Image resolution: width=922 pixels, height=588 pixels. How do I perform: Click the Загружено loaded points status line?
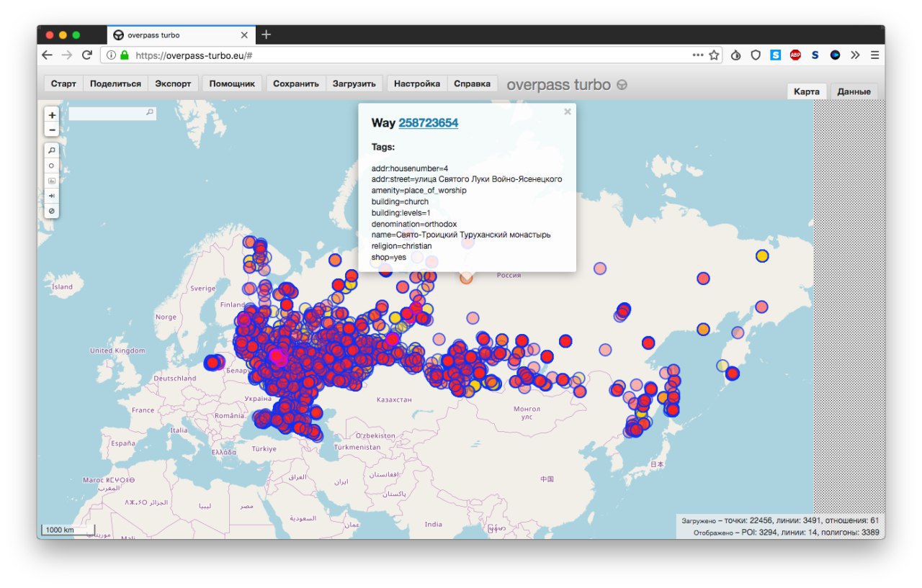(780, 520)
